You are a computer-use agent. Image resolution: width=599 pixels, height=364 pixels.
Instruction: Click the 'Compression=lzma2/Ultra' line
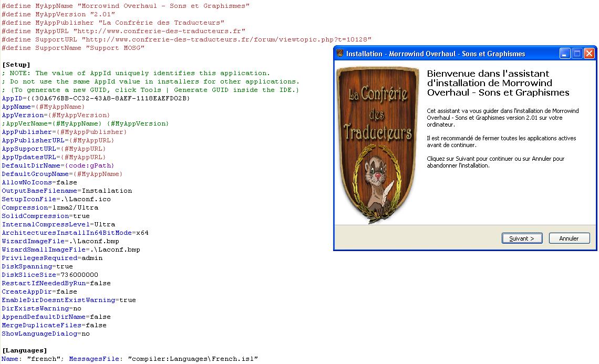(50, 207)
